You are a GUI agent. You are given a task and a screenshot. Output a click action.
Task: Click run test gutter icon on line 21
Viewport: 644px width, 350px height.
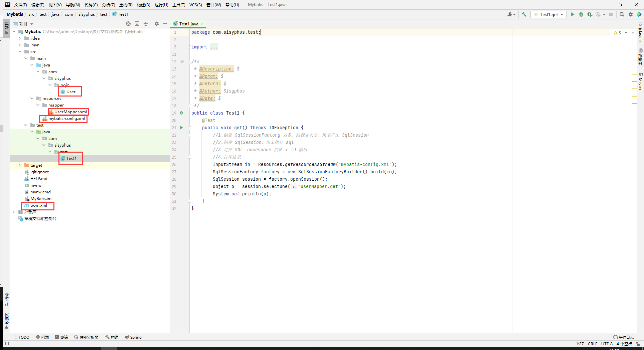point(181,128)
